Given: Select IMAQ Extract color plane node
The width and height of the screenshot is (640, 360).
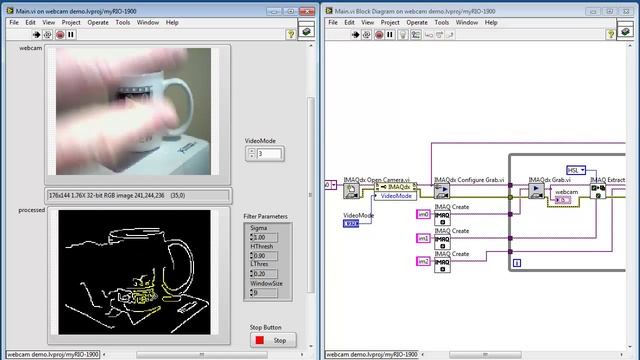Looking at the screenshot, I should click(598, 191).
